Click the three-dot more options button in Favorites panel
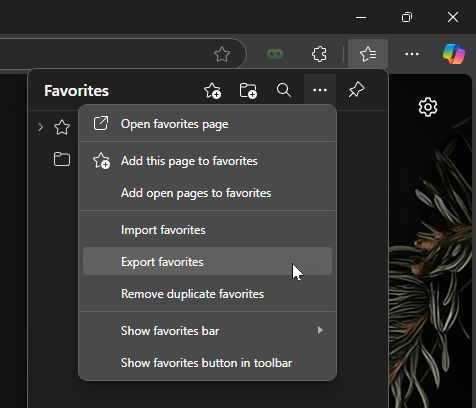Viewport: 476px width, 408px height. (320, 90)
